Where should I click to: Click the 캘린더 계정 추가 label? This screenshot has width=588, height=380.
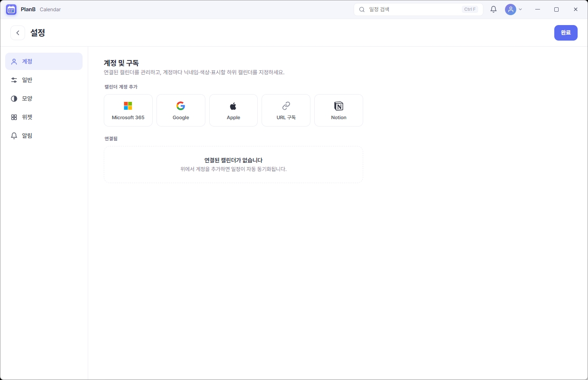click(121, 87)
